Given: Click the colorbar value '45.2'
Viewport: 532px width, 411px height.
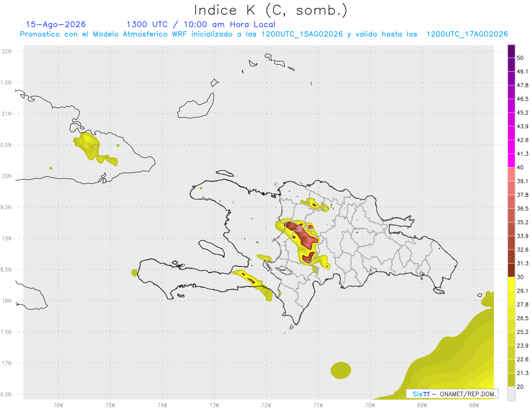Looking at the screenshot, I should pyautogui.click(x=522, y=113).
